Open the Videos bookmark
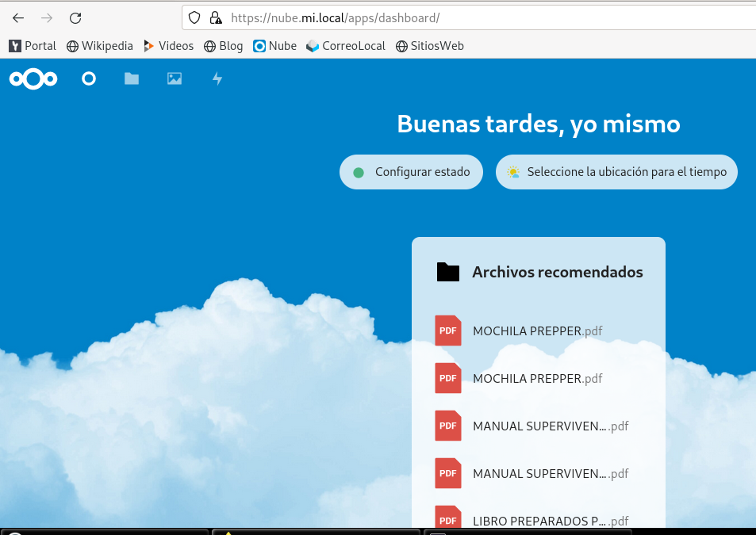Screen dimensions: 756x535 pos(169,46)
